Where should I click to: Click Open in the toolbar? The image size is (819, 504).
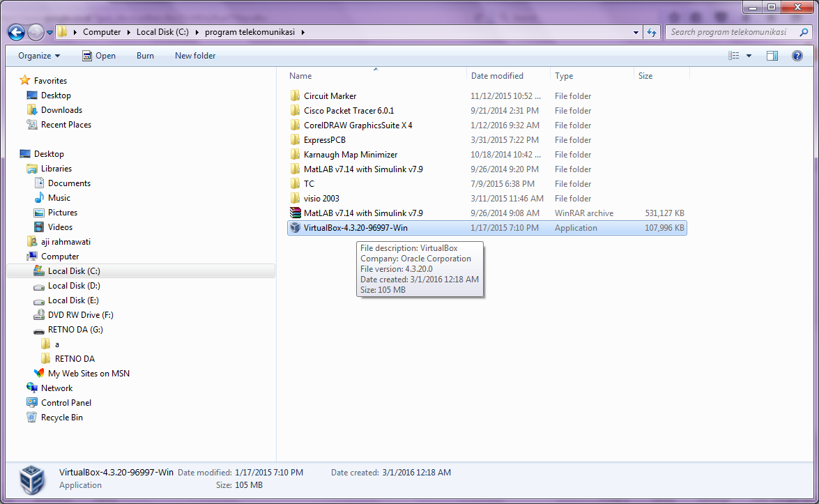[99, 55]
